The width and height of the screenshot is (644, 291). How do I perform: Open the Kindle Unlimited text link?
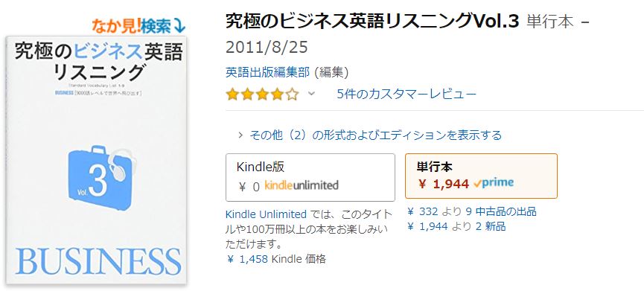point(266,214)
